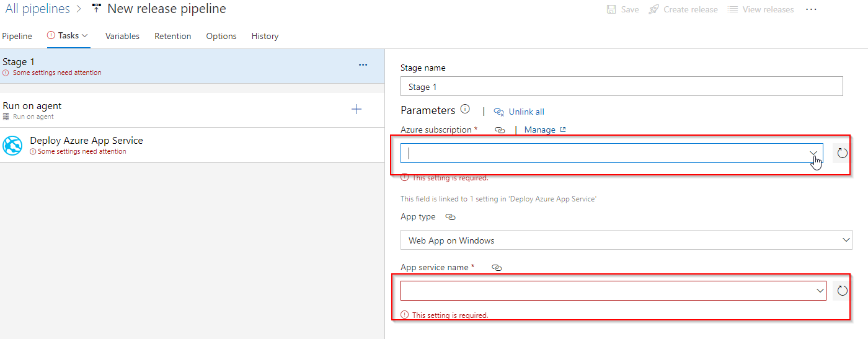Screen dimensions: 868x339
Task: Click the Parameters info icon
Action: tap(465, 110)
